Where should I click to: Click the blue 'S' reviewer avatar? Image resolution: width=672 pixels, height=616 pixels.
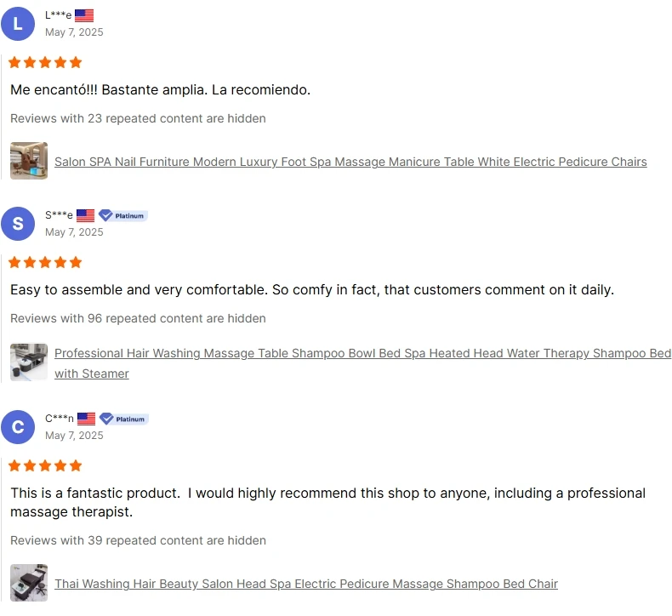point(18,224)
